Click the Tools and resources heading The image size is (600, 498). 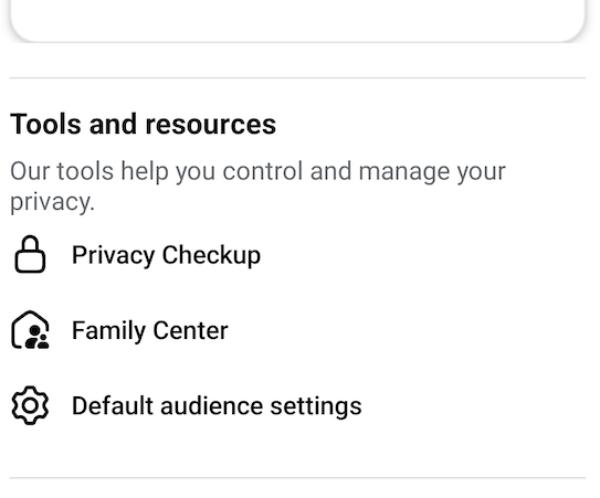click(142, 125)
